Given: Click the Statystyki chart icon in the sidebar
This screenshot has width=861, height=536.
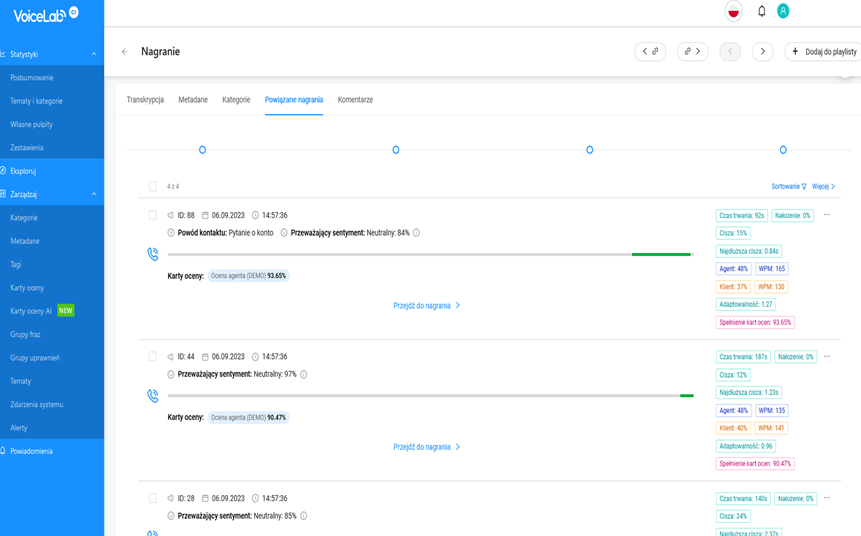Looking at the screenshot, I should tap(3, 54).
